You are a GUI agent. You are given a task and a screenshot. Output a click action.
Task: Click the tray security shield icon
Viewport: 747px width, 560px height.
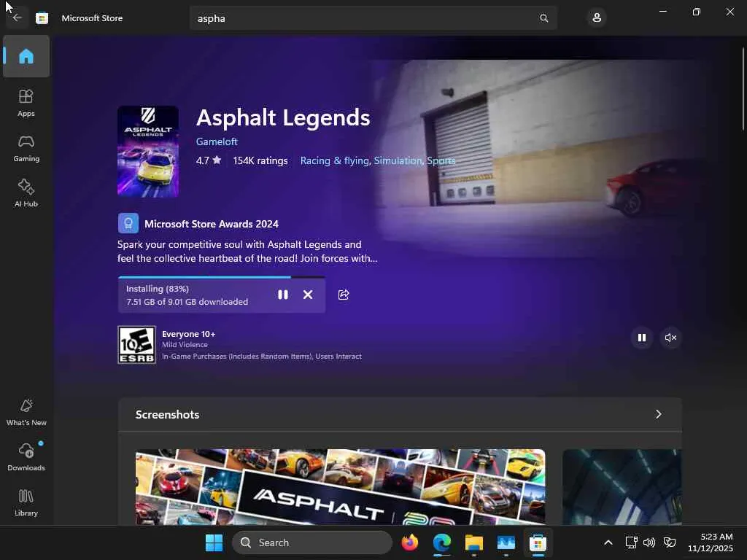[x=670, y=542]
